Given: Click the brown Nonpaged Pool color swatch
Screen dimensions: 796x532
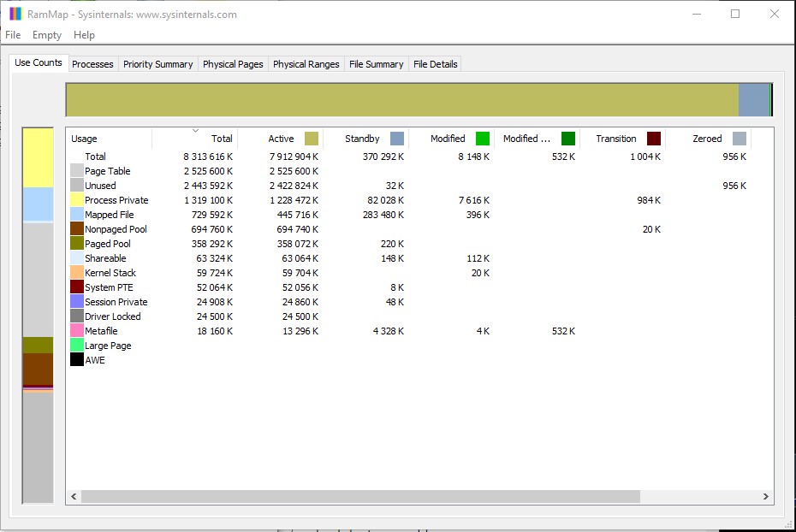Looking at the screenshot, I should [x=77, y=229].
